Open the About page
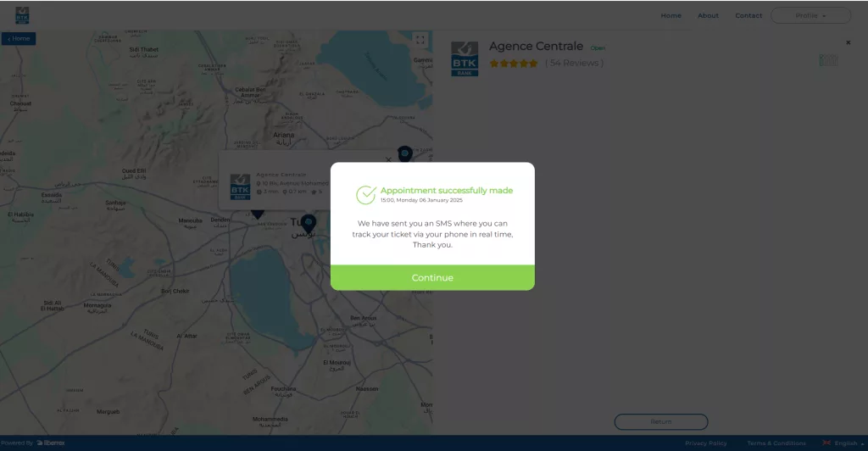Image resolution: width=868 pixels, height=451 pixels. (x=708, y=15)
